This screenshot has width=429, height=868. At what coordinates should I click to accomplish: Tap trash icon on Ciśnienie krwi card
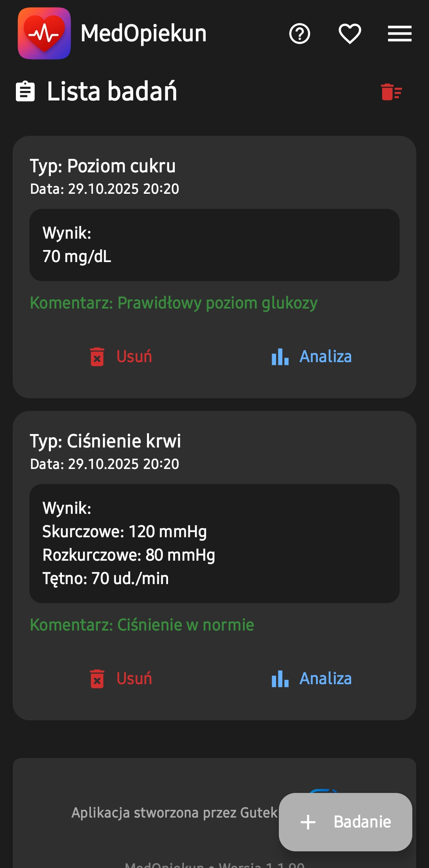[97, 679]
